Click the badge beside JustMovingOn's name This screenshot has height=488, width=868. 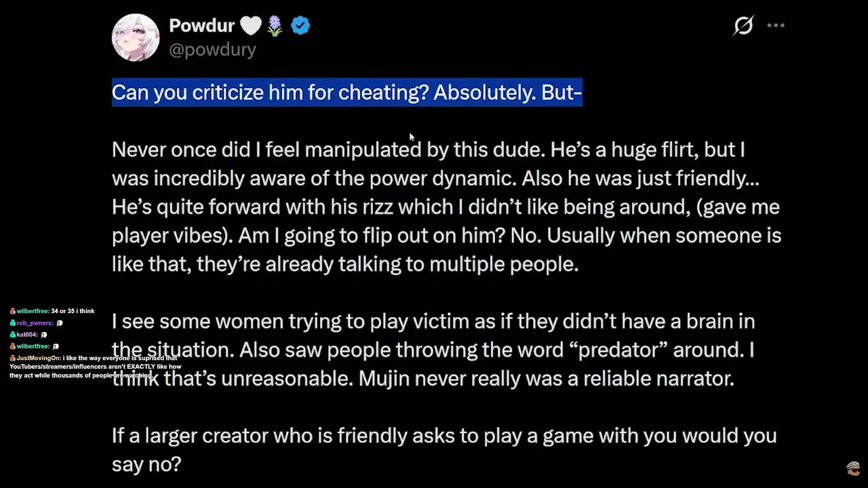[x=12, y=358]
